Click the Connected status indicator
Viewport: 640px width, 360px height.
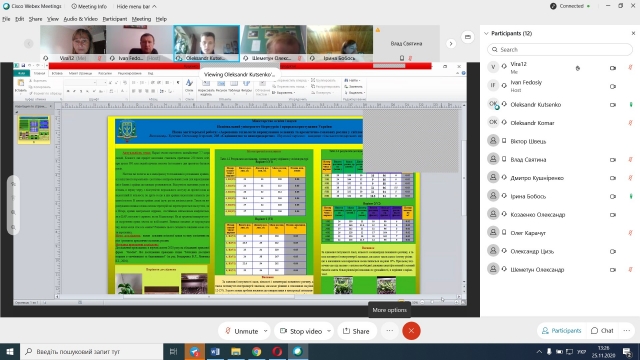pyautogui.click(x=570, y=6)
